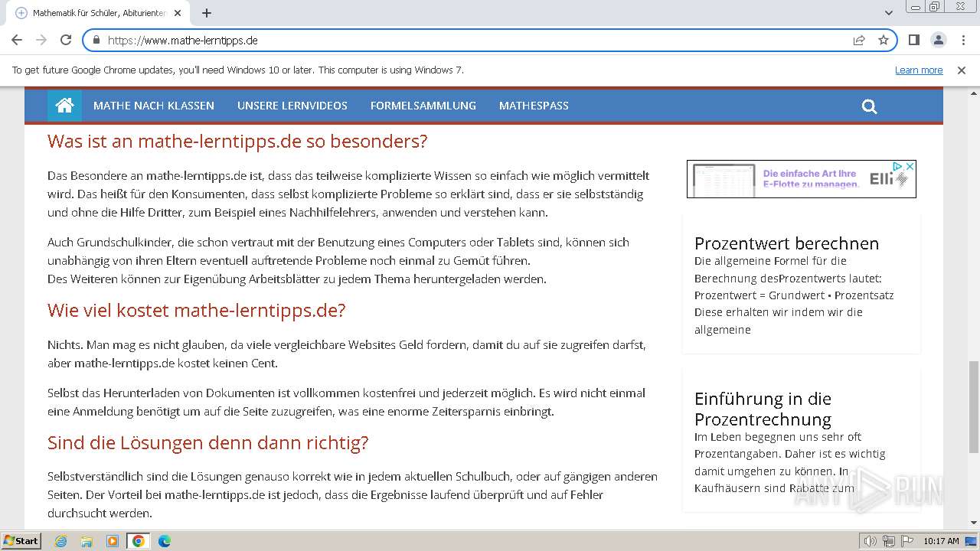The height and width of the screenshot is (551, 980).
Task: Open Action Center flag icon
Action: pos(907,541)
